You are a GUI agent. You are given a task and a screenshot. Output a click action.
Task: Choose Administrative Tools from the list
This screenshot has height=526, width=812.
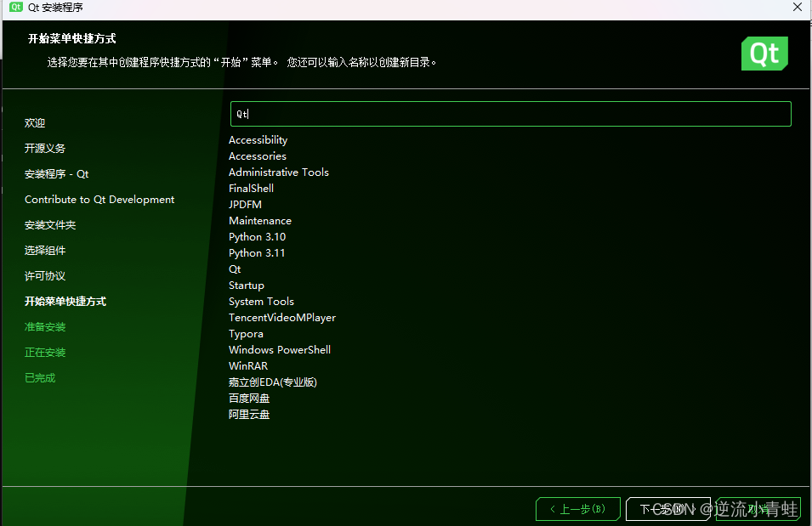click(x=279, y=173)
